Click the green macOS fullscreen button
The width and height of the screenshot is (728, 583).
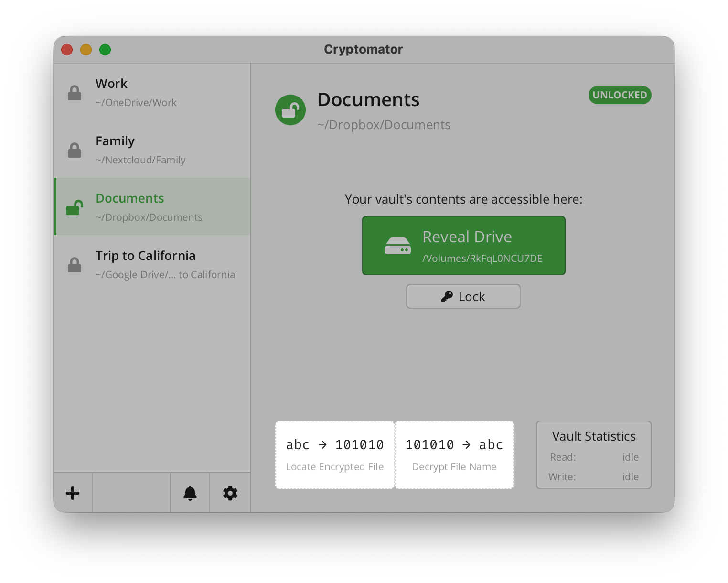click(105, 50)
